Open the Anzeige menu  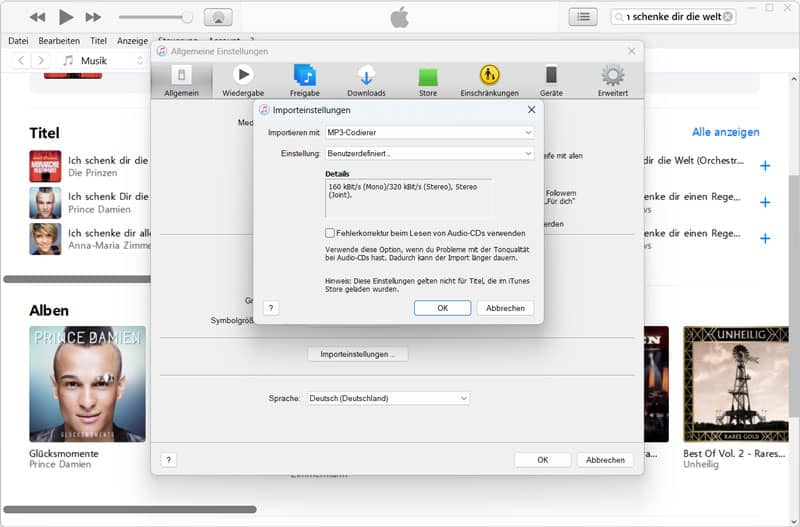132,41
